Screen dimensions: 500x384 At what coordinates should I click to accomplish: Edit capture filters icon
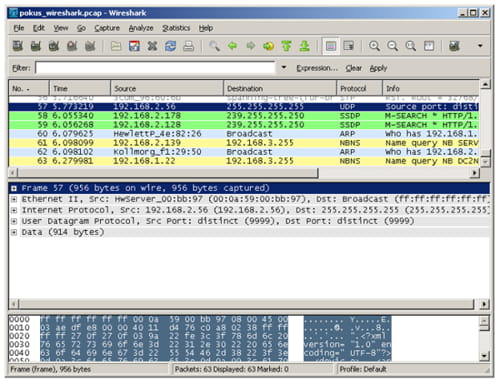point(454,46)
